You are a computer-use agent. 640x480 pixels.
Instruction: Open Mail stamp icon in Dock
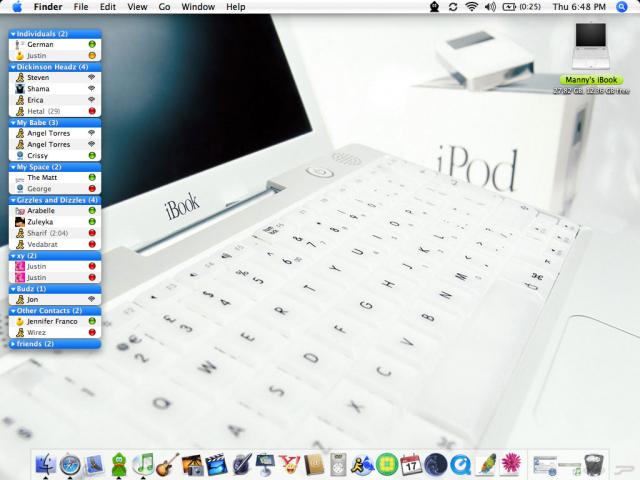(x=96, y=464)
